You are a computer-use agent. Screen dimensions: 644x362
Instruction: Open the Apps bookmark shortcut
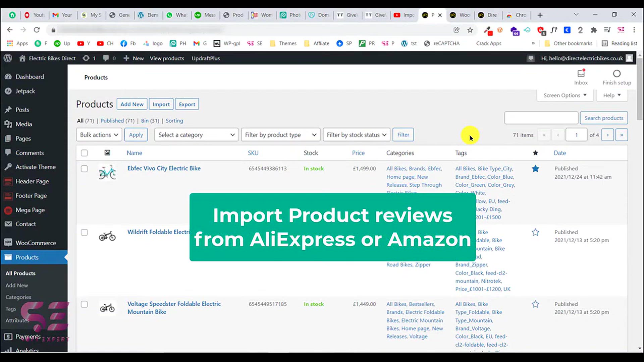[x=17, y=43]
